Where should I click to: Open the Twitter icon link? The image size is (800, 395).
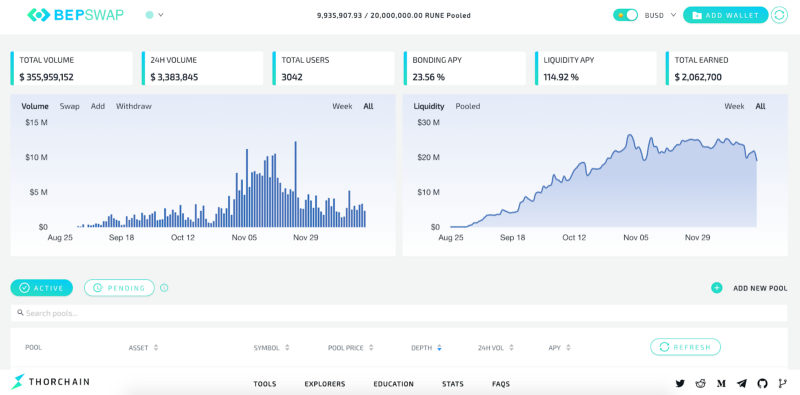(680, 383)
